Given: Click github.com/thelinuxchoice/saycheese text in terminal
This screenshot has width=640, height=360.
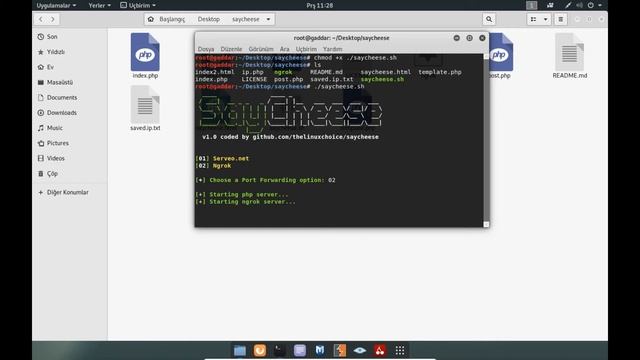Looking at the screenshot, I should pyautogui.click(x=316, y=137).
